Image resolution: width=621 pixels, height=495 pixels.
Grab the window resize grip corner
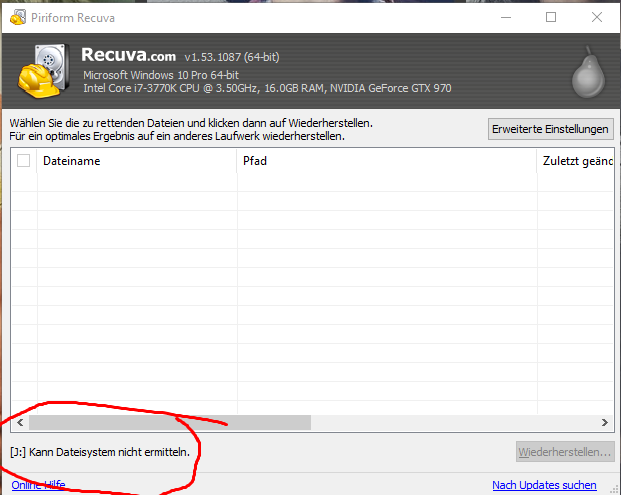(615, 489)
